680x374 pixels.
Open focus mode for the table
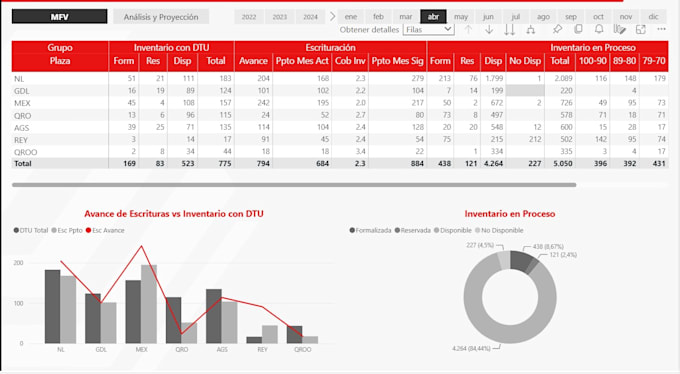(x=641, y=30)
